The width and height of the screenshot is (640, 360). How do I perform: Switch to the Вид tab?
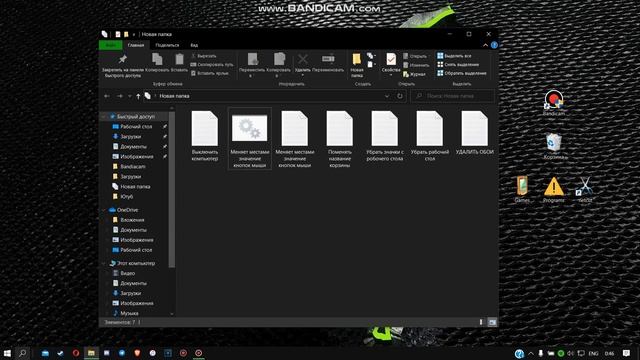click(x=194, y=45)
